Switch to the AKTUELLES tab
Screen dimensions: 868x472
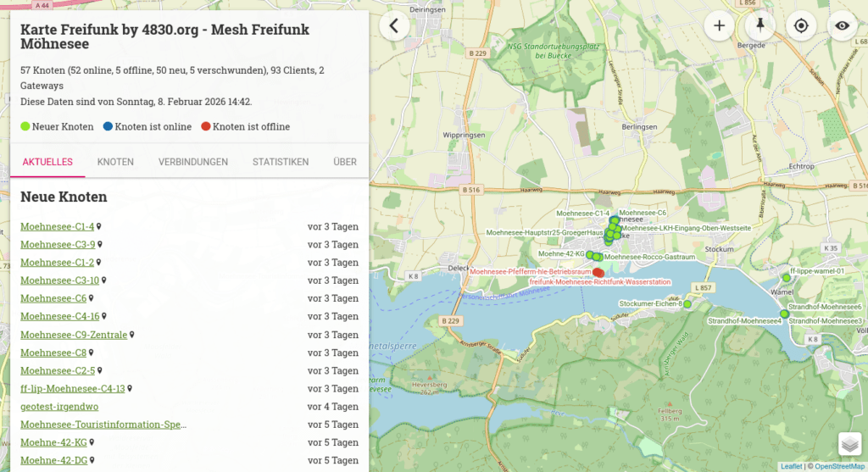pyautogui.click(x=47, y=162)
